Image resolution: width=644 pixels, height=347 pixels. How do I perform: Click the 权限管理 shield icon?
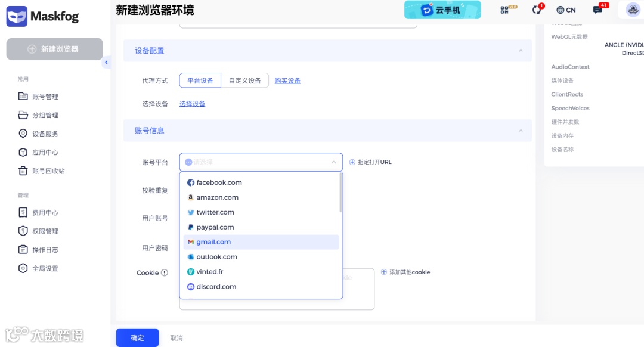pos(23,231)
